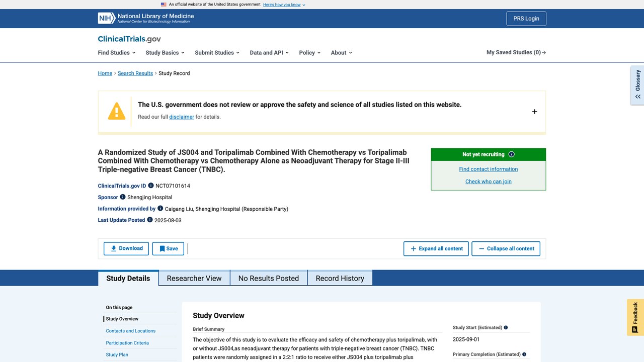The width and height of the screenshot is (644, 362).
Task: Click info icon beside Sponsor label
Action: (123, 197)
